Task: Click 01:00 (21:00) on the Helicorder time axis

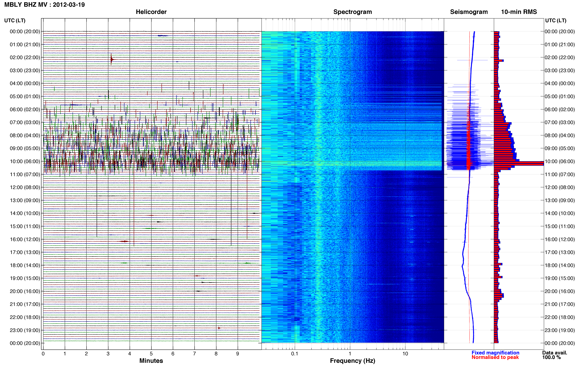Action: 25,45
